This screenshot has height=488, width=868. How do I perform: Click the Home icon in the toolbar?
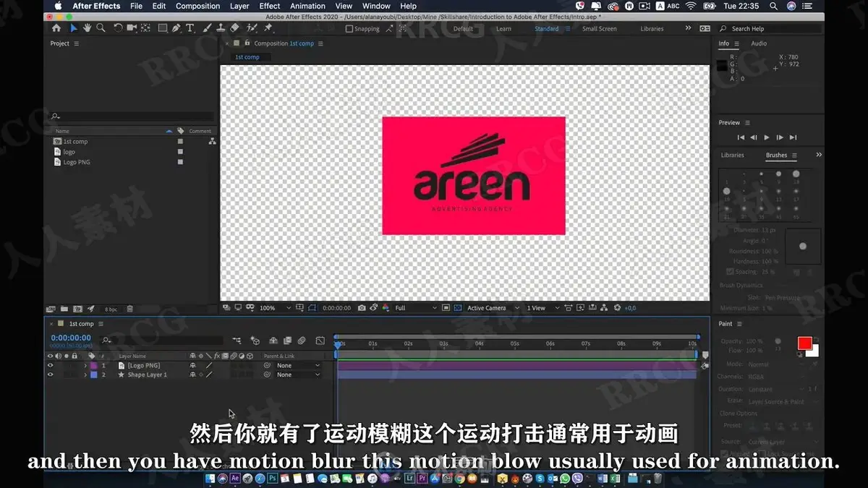[x=56, y=28]
